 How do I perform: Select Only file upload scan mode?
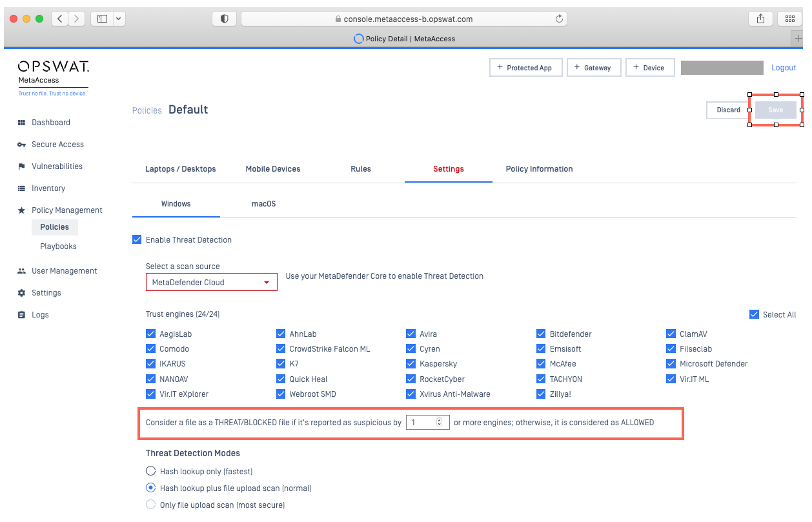point(151,505)
